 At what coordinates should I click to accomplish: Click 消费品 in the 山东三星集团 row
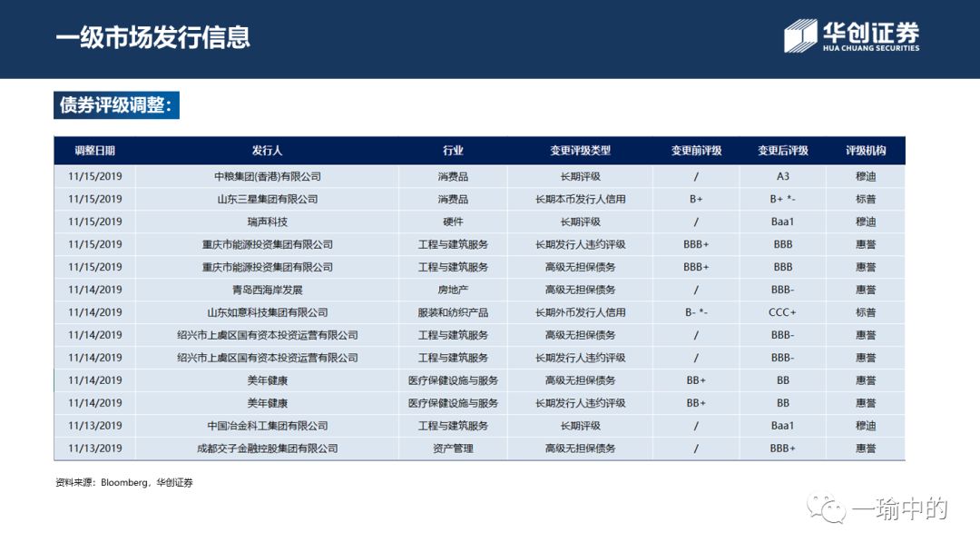tap(453, 200)
